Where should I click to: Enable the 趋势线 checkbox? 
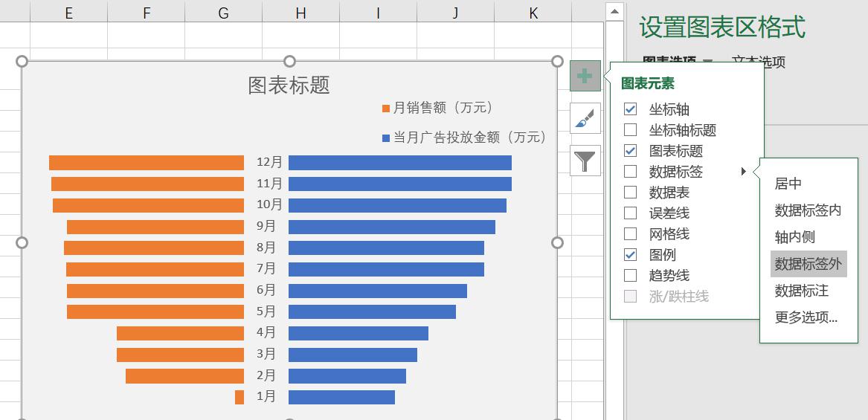point(630,275)
